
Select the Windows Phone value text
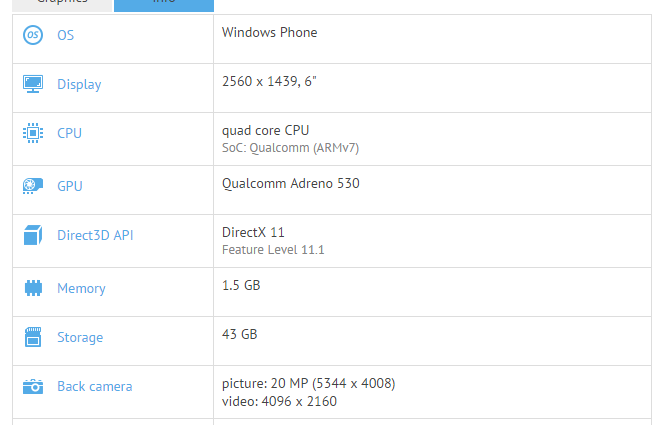coord(270,33)
